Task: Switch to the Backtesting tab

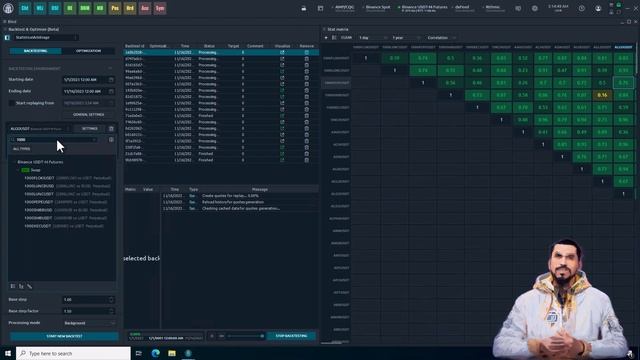Action: pos(36,51)
